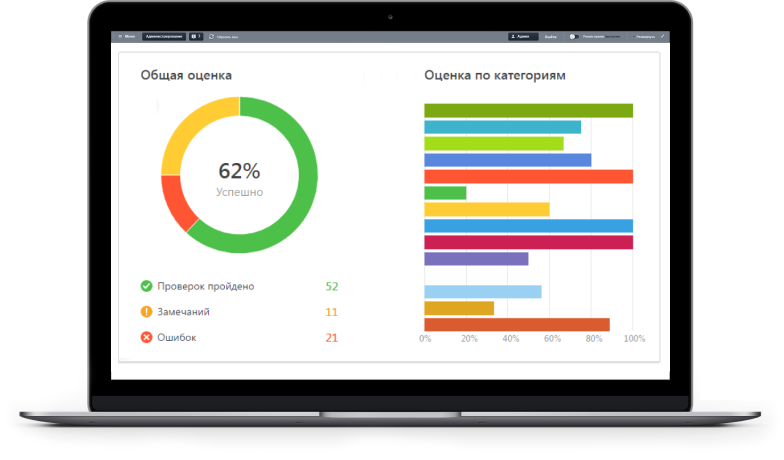Click the Выйти logout link
The image size is (784, 460).
551,36
